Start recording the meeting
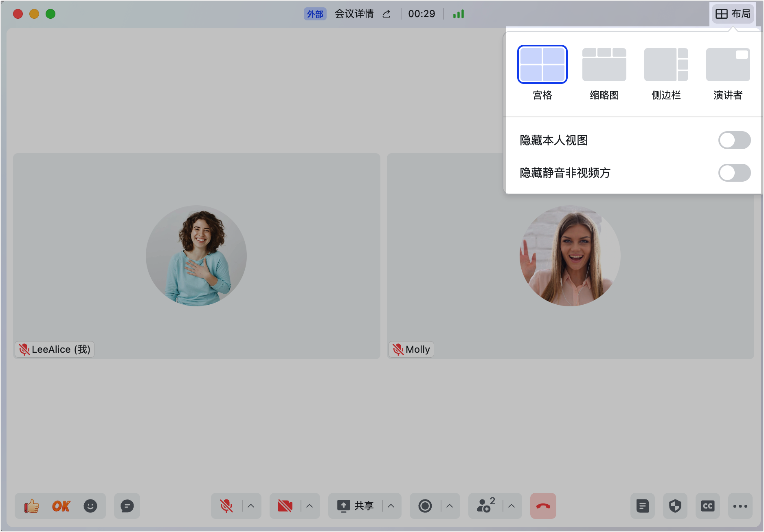The image size is (764, 532). (425, 506)
